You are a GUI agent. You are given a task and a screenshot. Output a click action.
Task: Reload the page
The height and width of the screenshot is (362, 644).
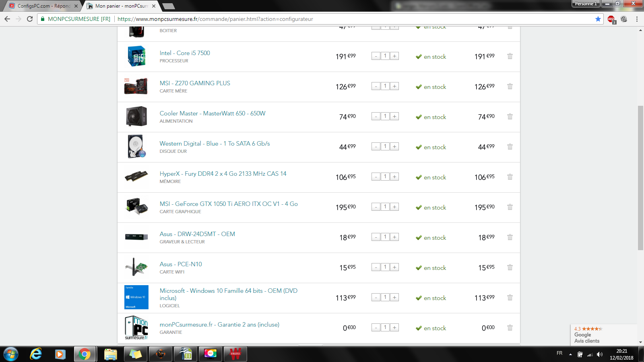click(x=30, y=19)
